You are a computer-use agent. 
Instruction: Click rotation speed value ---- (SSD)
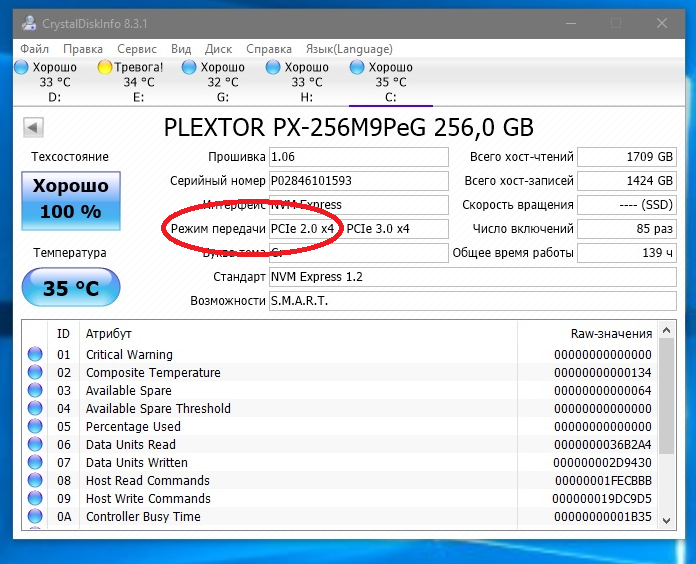click(x=627, y=205)
